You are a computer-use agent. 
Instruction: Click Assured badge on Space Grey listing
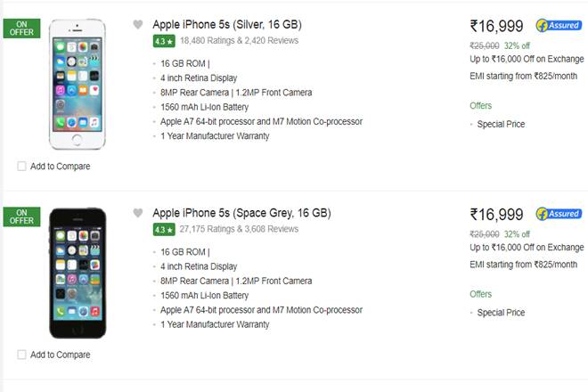click(559, 214)
